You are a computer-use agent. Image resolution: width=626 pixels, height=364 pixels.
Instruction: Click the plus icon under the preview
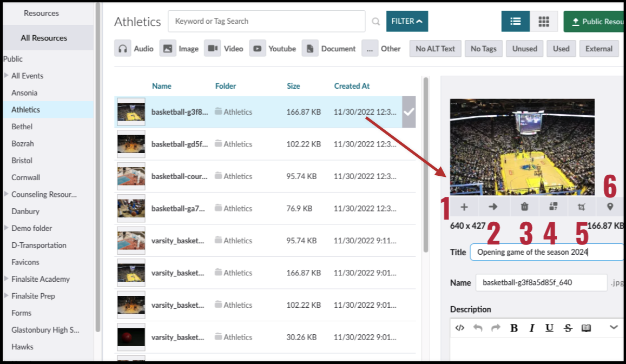click(464, 207)
